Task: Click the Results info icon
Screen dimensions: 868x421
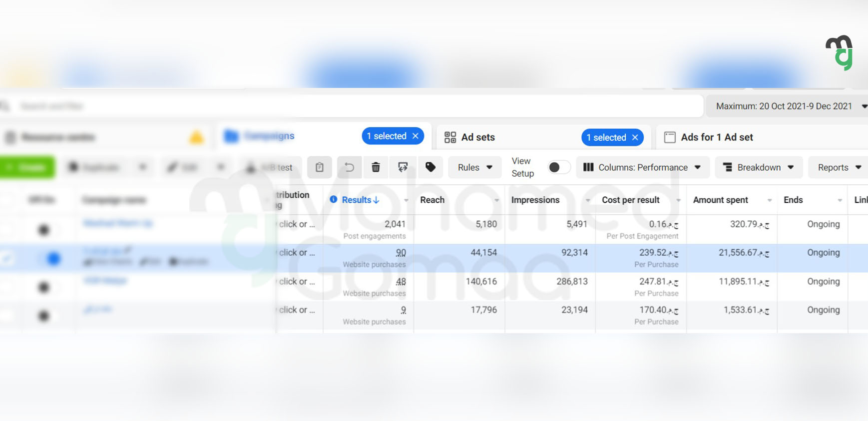Action: tap(334, 199)
